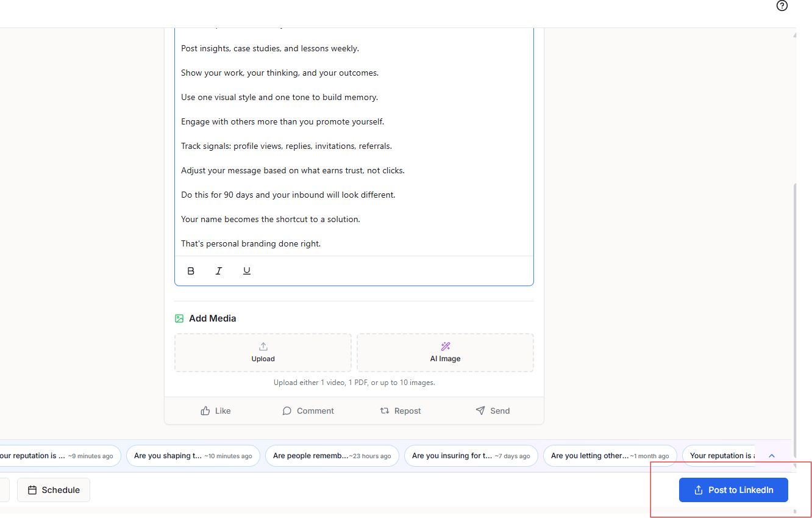Toggle bold formatting in the editor

click(x=191, y=271)
